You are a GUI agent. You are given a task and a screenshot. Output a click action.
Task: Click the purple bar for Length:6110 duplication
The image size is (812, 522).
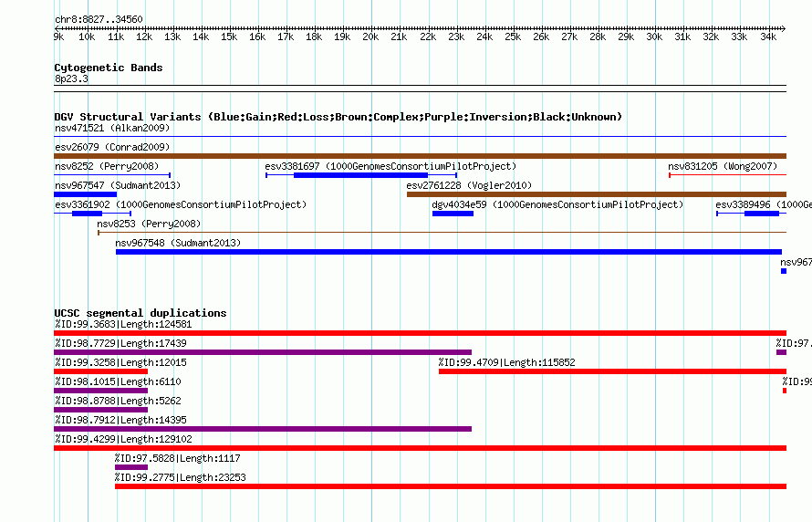point(101,391)
